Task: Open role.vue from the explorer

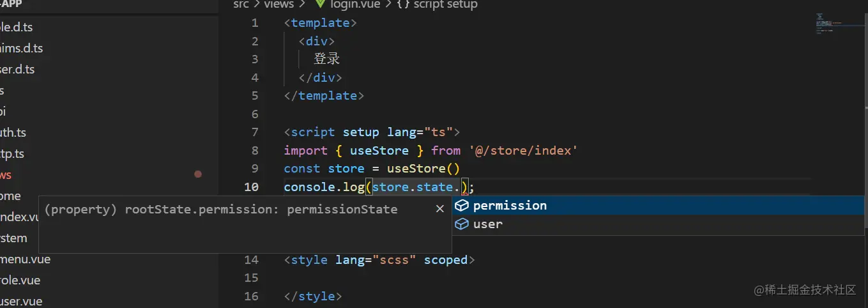Action: tap(20, 281)
